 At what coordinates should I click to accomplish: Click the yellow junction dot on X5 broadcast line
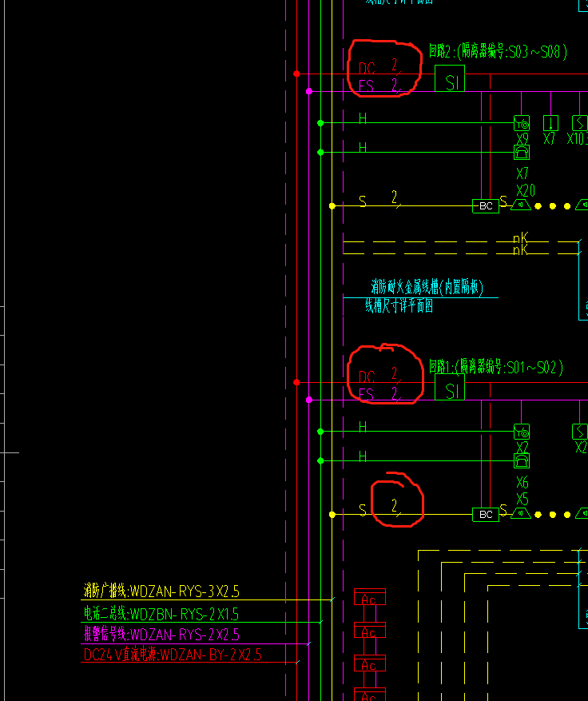pyautogui.click(x=332, y=515)
